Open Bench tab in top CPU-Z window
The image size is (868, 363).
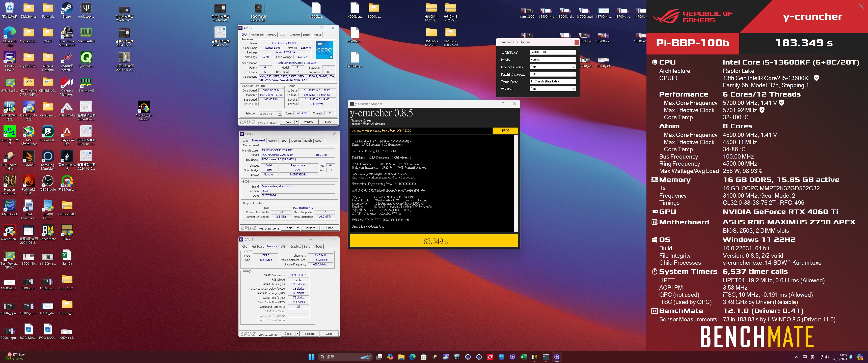point(307,35)
